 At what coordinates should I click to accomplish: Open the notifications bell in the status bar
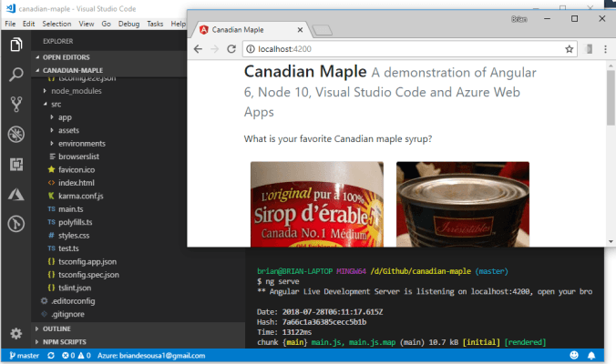(x=590, y=356)
